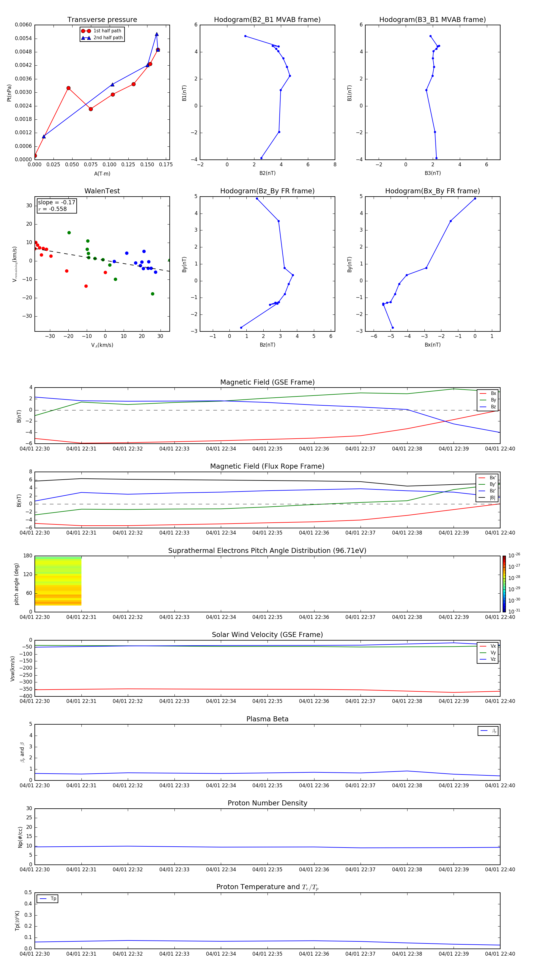Click the 'pitch angle (deg)' axis label
The width and height of the screenshot is (535, 980).
pos(16,584)
